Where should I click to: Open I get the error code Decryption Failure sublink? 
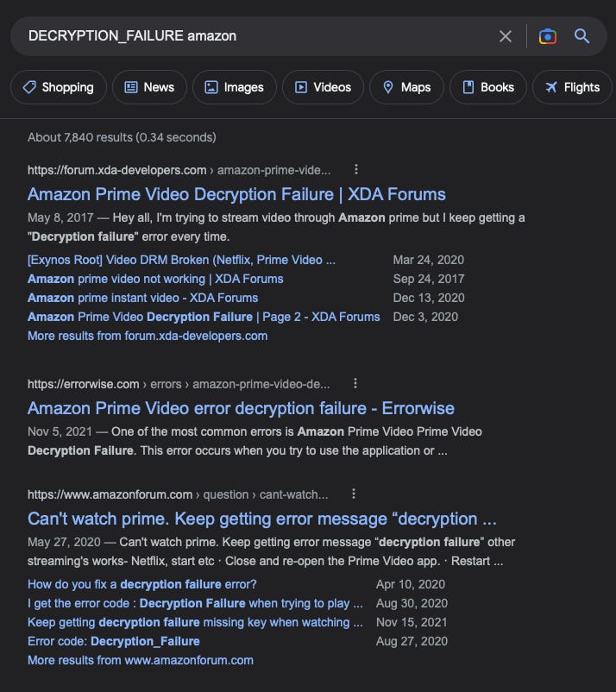coord(195,603)
